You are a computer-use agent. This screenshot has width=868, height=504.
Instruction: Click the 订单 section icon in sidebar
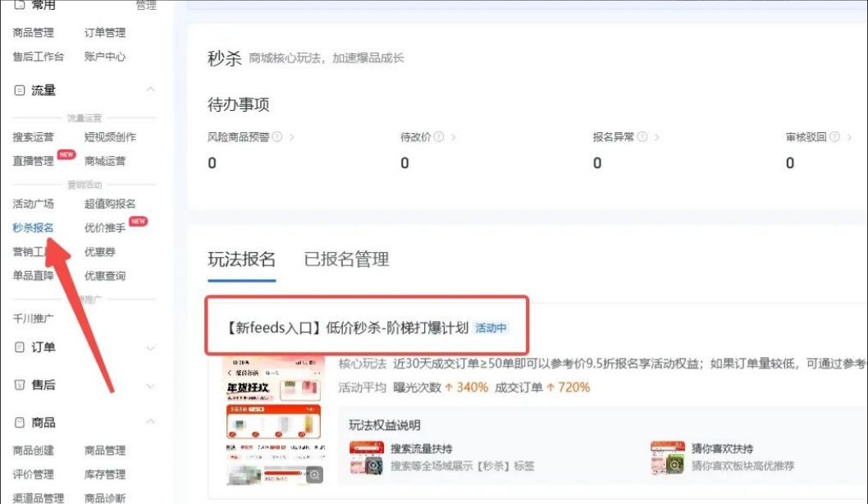[x=20, y=347]
